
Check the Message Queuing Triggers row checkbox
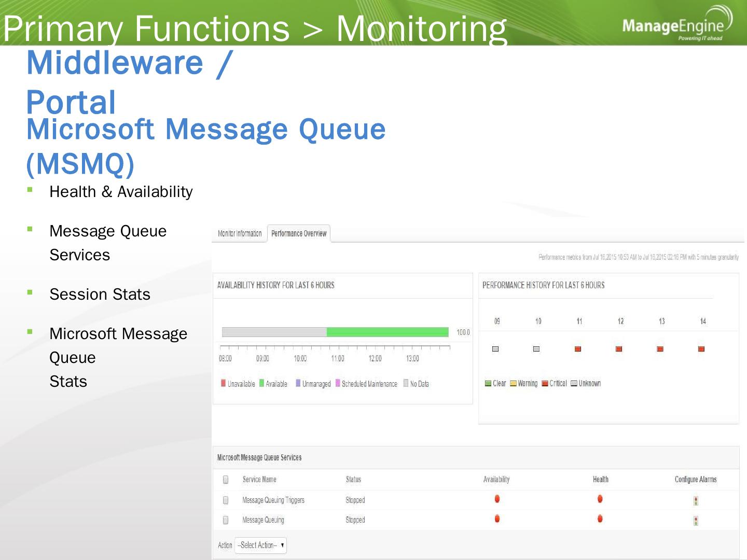coord(226,500)
